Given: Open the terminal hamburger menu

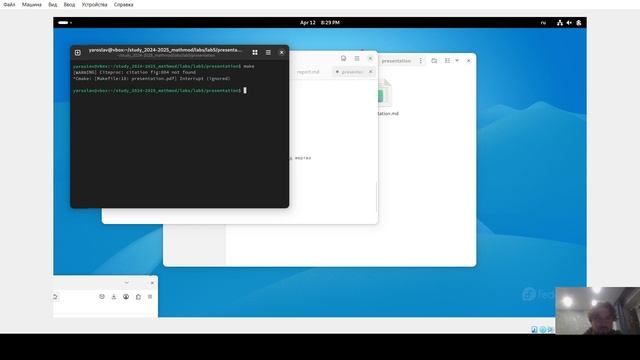Looking at the screenshot, I should coord(268,53).
